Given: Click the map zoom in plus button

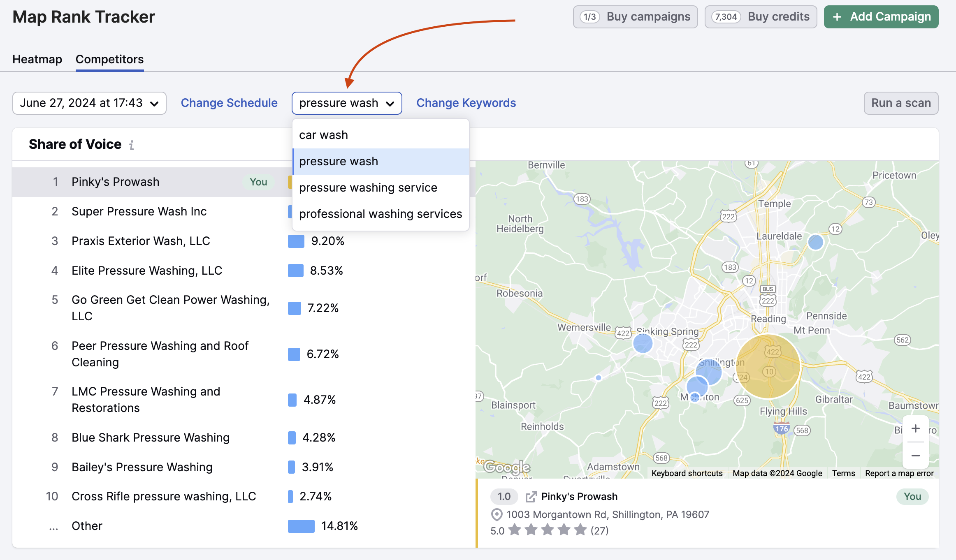Looking at the screenshot, I should point(916,428).
